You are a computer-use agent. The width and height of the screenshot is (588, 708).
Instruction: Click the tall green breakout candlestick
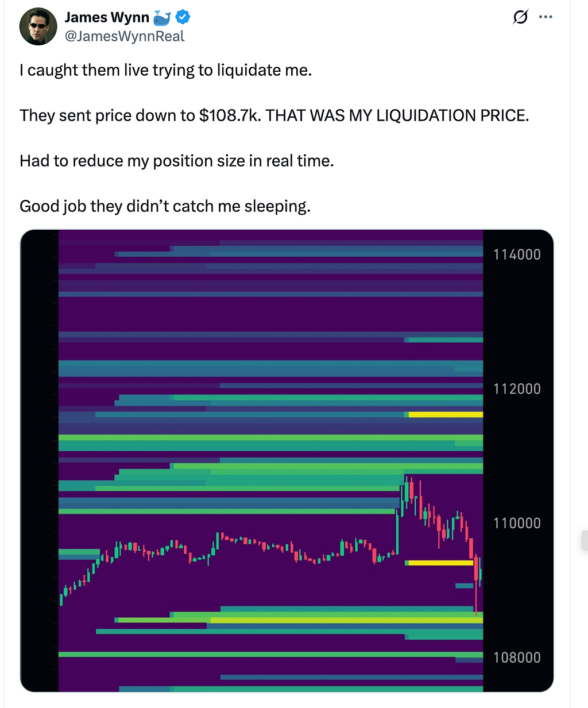[397, 532]
